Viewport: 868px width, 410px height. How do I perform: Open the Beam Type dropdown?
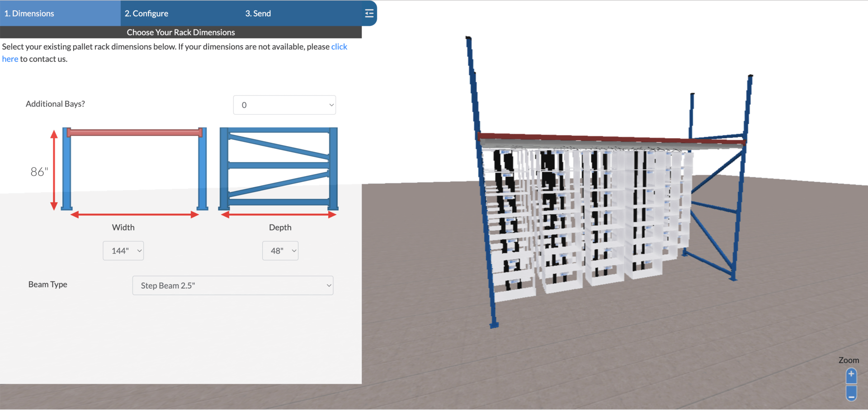click(x=232, y=285)
